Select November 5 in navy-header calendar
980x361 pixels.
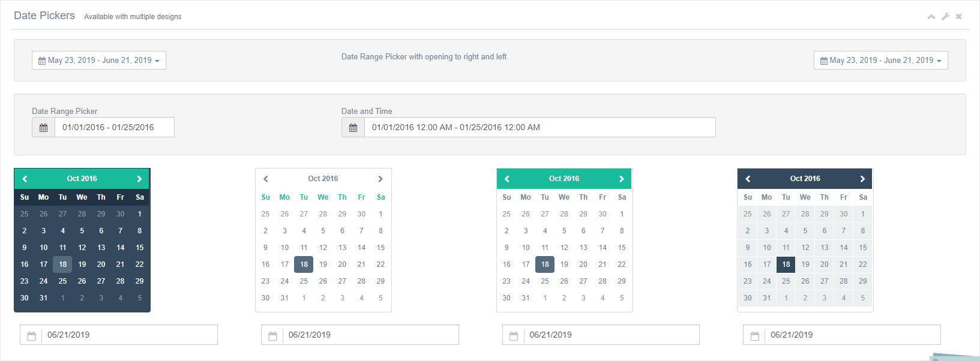[863, 298]
